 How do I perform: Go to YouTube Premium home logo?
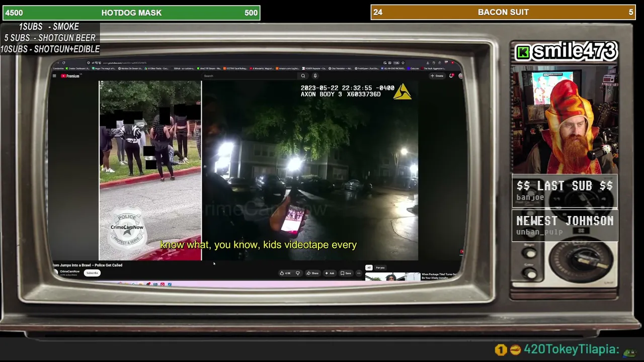click(x=70, y=76)
